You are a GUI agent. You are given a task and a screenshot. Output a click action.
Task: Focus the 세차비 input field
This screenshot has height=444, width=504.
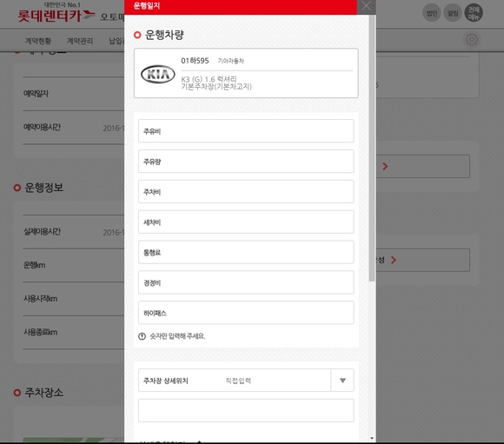[246, 222]
